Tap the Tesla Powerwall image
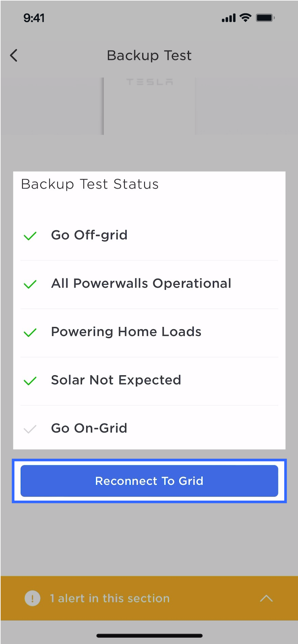Screen dimensions: 298x644 coord(149,106)
